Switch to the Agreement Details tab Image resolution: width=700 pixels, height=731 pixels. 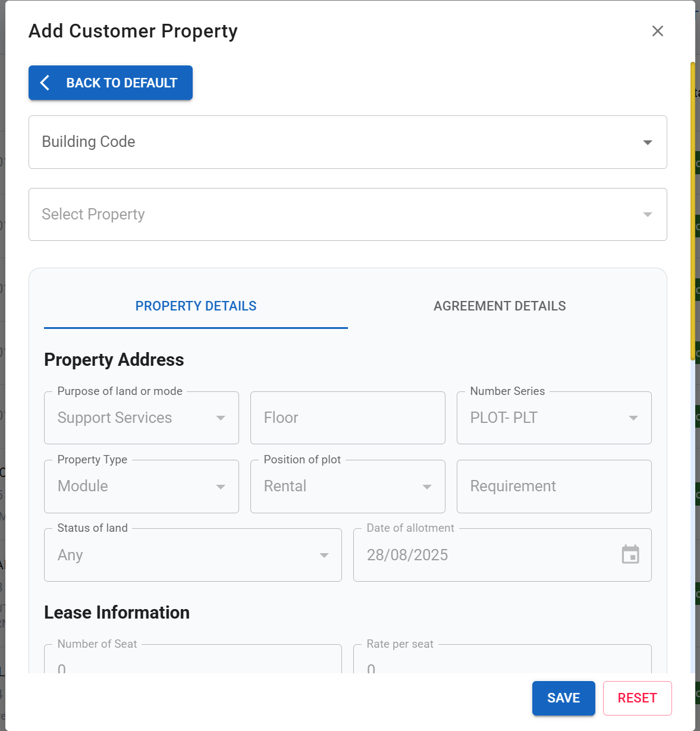tap(500, 306)
